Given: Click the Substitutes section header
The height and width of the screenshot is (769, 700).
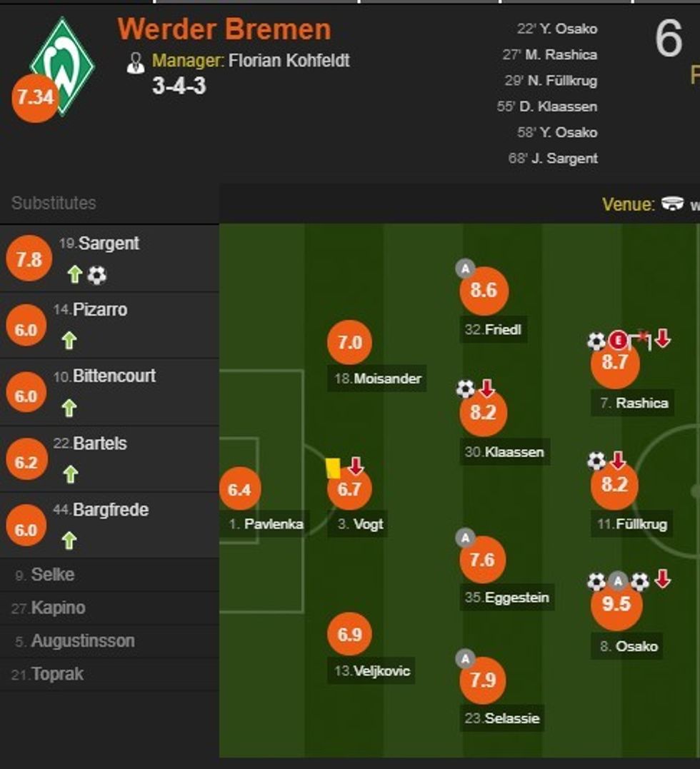Looking at the screenshot, I should [54, 203].
